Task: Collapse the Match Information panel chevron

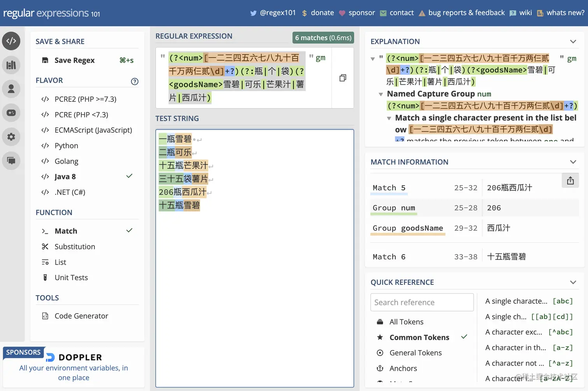Action: coord(573,162)
